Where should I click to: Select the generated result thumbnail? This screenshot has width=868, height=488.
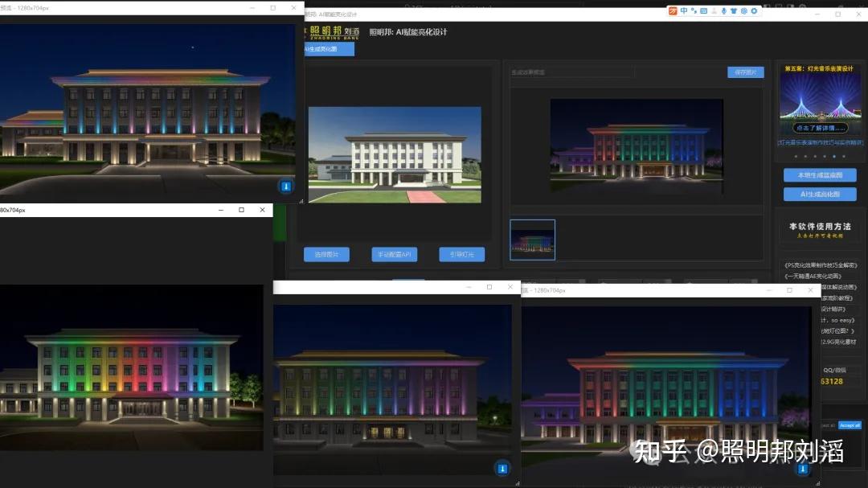click(533, 240)
